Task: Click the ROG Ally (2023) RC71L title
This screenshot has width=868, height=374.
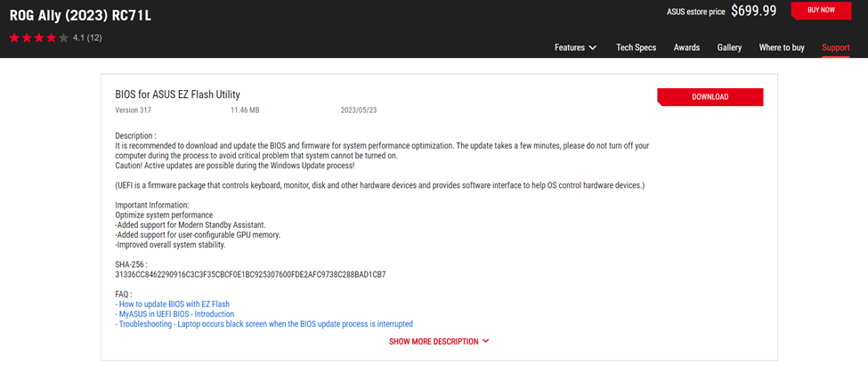Action: (80, 15)
